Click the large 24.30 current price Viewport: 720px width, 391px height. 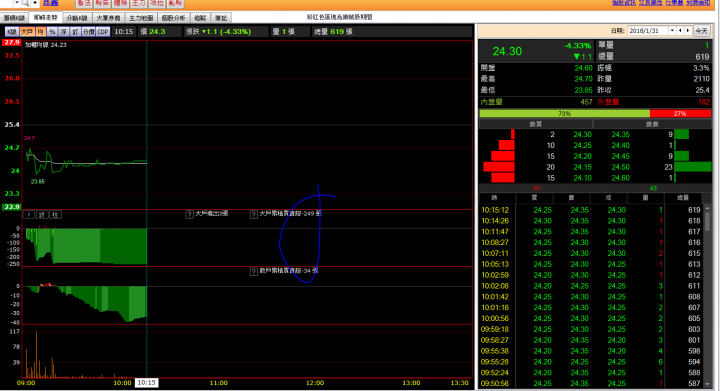click(x=507, y=51)
